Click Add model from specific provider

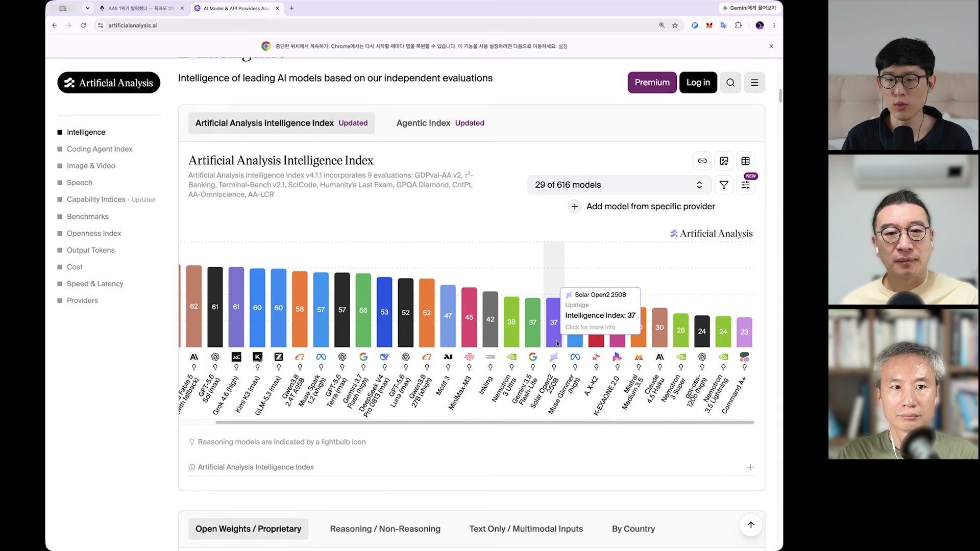(642, 207)
